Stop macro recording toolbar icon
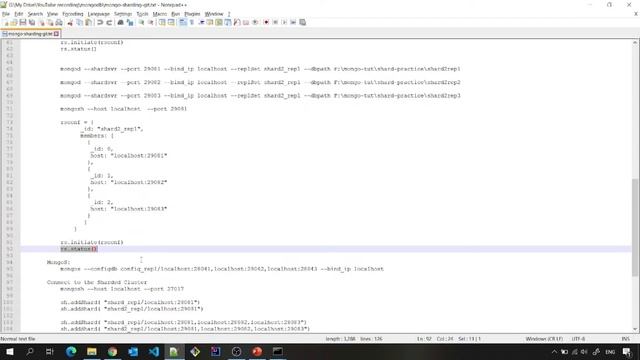 pyautogui.click(x=275, y=22)
